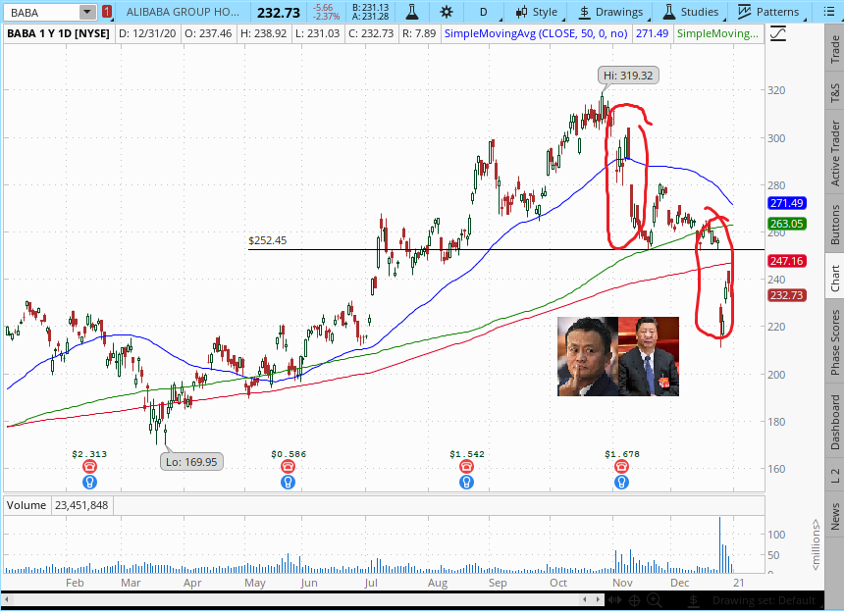Open the D aggregation period selector

pyautogui.click(x=484, y=12)
